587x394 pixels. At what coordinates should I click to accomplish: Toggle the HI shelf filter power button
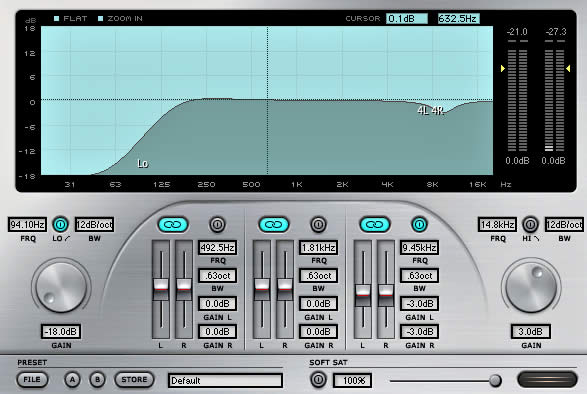530,225
